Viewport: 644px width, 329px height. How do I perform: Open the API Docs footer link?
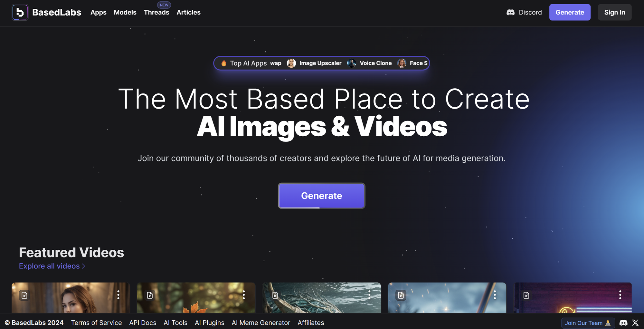(143, 323)
